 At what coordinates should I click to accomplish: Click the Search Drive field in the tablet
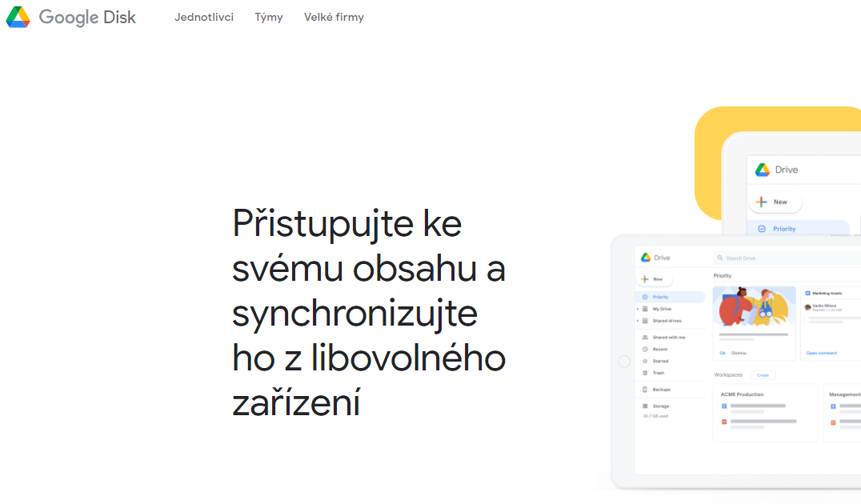787,258
